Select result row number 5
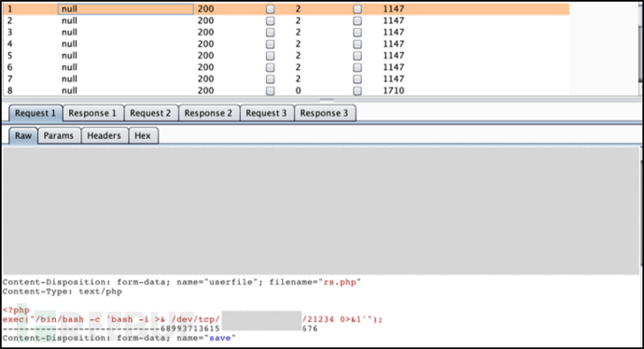Viewport: 644px width, 349px height. coord(286,55)
